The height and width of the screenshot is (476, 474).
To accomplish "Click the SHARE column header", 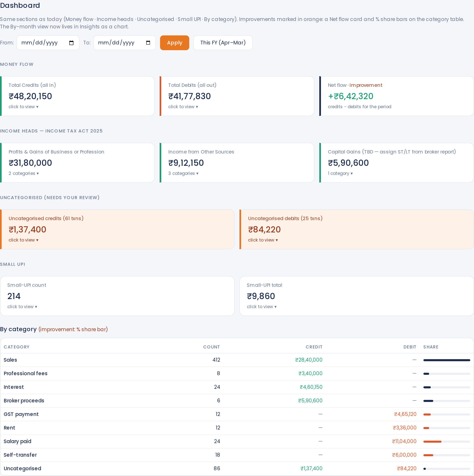I will pos(431,347).
